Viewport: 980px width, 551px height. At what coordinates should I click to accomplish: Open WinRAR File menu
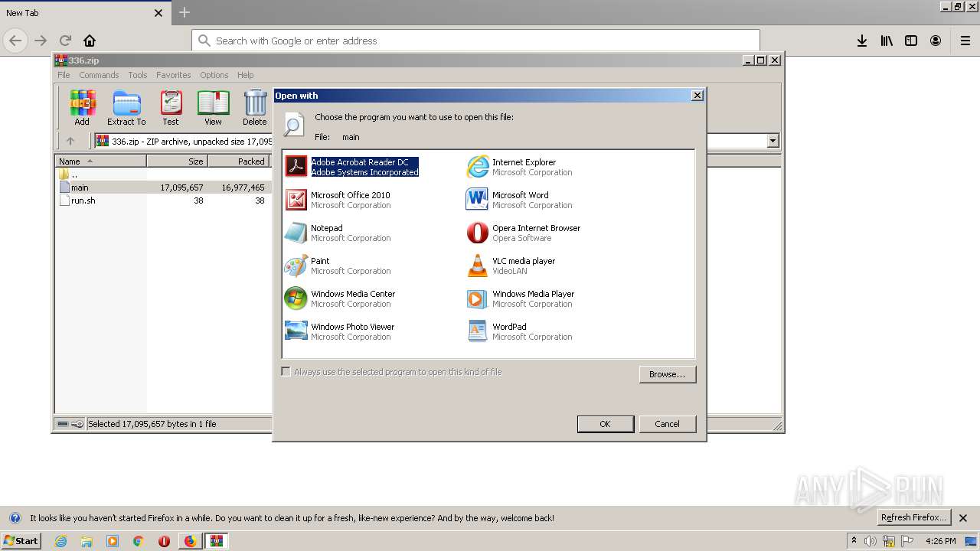pyautogui.click(x=64, y=75)
